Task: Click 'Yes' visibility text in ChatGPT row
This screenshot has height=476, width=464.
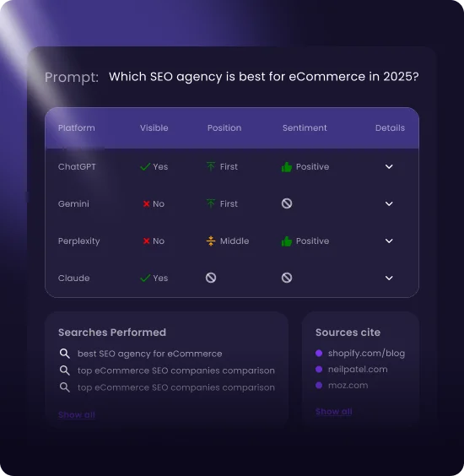Action: 160,166
